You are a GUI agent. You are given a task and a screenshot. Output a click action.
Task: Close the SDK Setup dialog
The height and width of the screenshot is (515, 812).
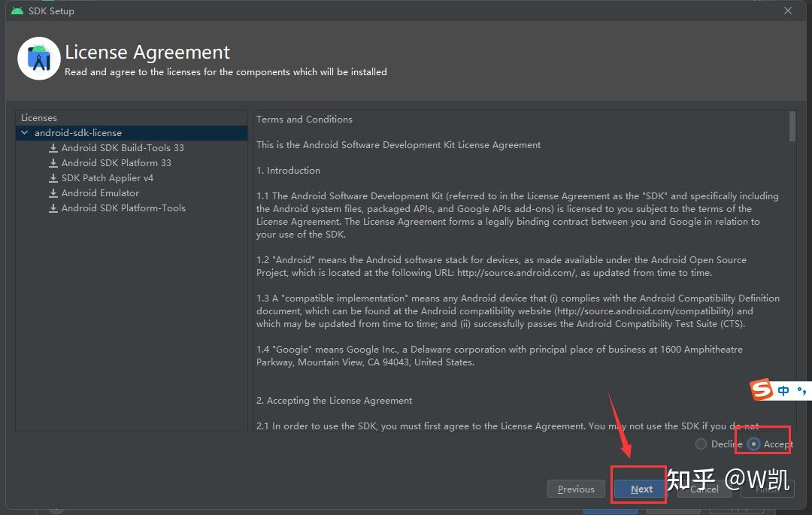click(788, 11)
